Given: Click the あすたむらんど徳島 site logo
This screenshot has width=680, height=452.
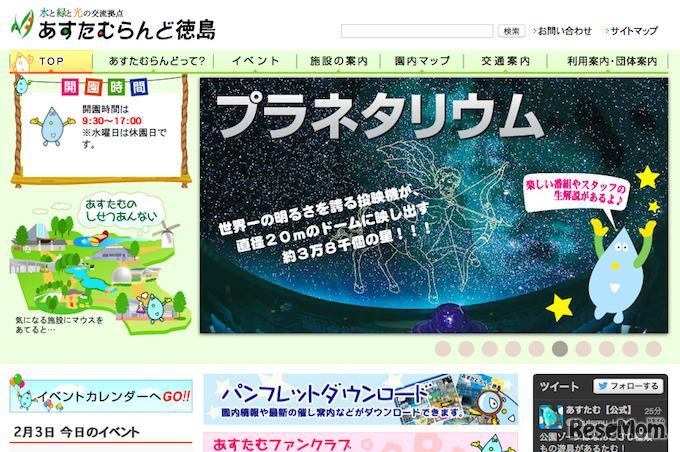Looking at the screenshot, I should click(113, 25).
